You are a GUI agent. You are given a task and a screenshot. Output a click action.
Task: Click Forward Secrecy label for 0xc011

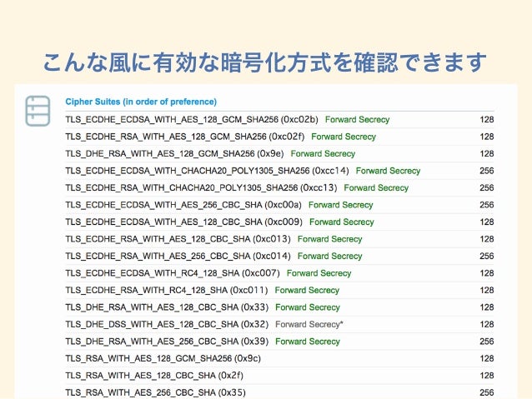coord(307,290)
